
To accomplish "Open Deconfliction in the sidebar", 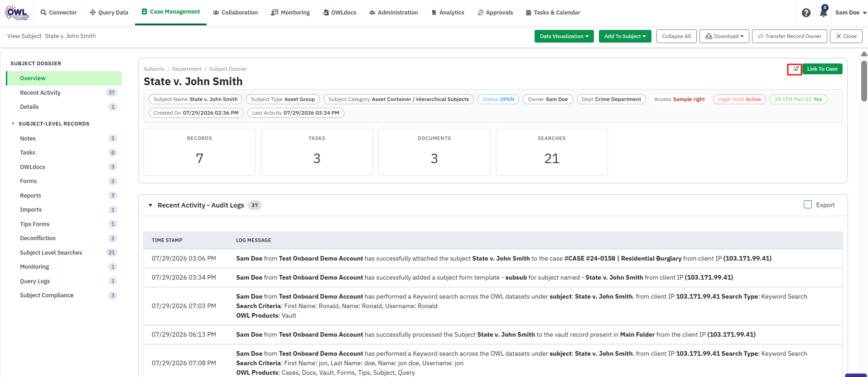I will pyautogui.click(x=64, y=238).
